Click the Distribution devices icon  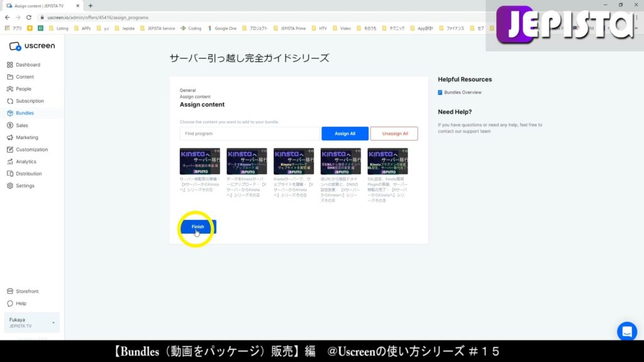point(10,173)
